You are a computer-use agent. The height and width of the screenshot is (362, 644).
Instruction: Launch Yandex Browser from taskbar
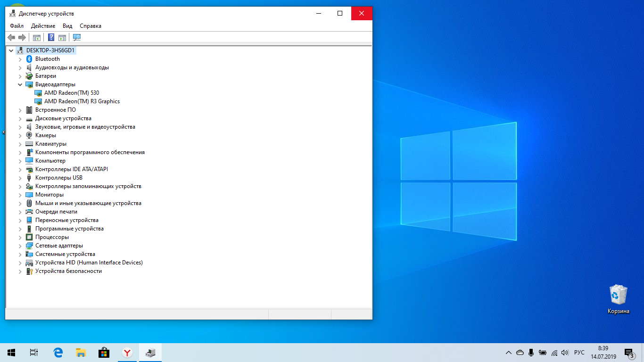coord(127,353)
